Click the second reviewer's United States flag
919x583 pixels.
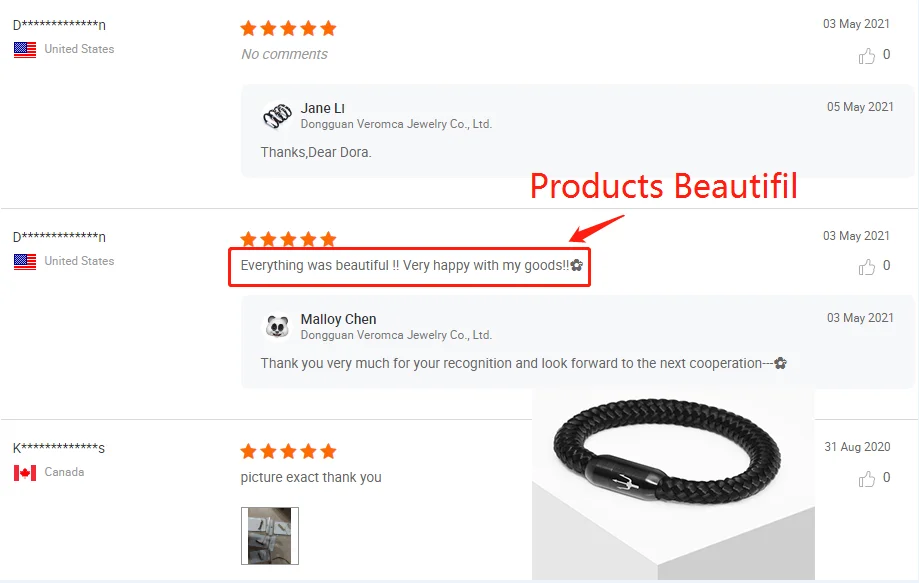tap(25, 261)
